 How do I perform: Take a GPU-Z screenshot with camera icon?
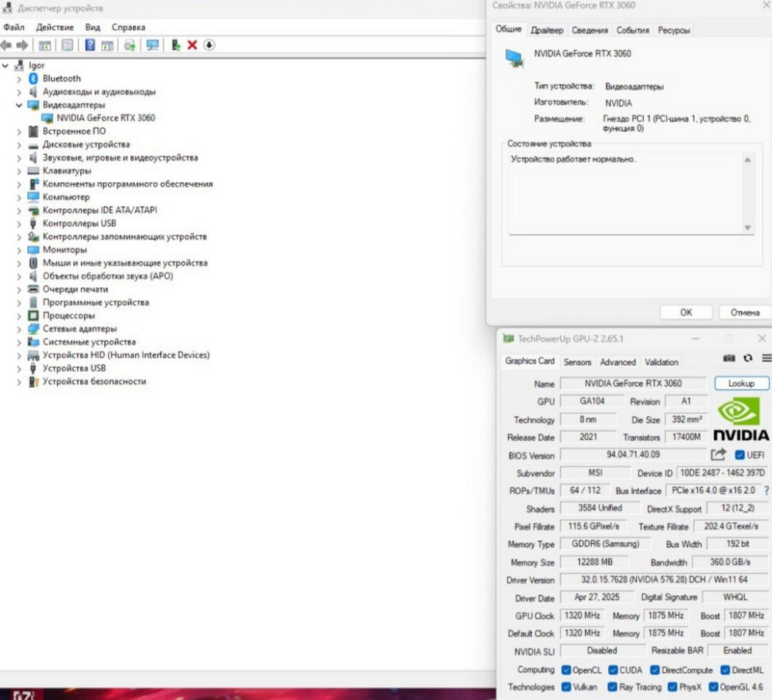coord(729,358)
